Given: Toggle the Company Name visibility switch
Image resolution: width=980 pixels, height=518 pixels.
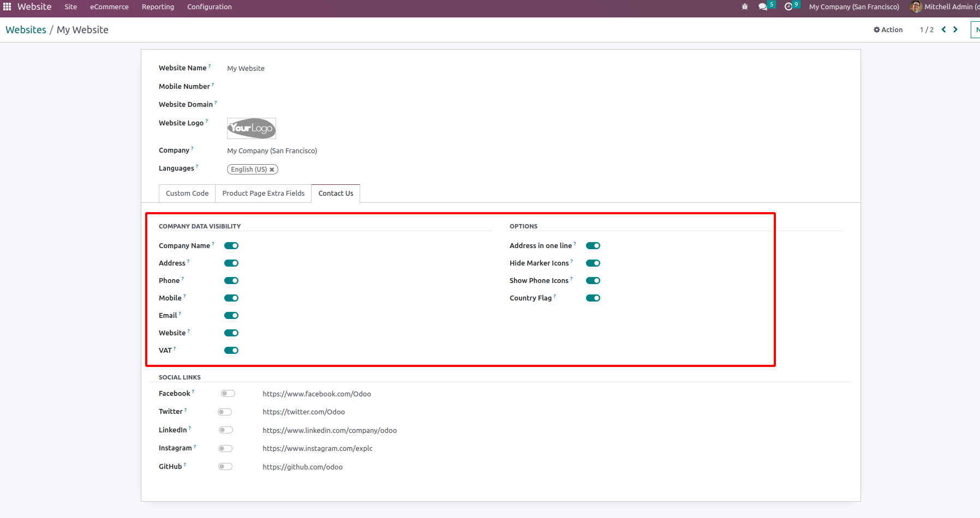Looking at the screenshot, I should [231, 246].
